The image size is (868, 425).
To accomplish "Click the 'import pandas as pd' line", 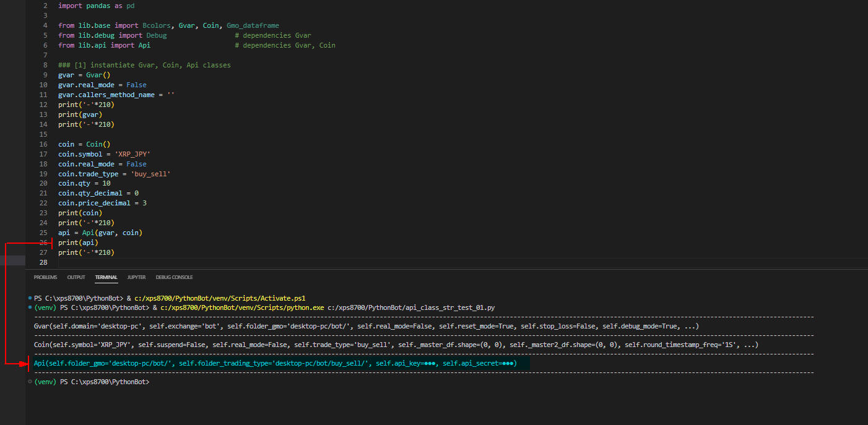I will pos(97,6).
